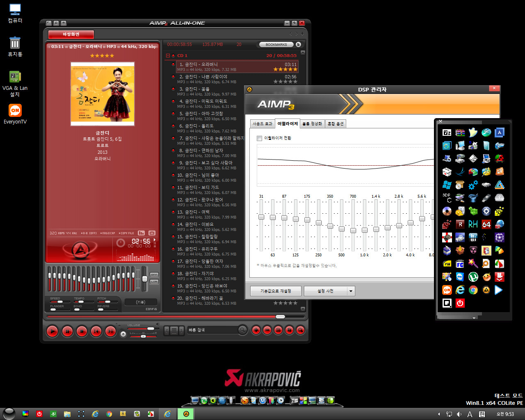Click the magnifier icon beside quick search
525x420 pixels.
click(243, 330)
